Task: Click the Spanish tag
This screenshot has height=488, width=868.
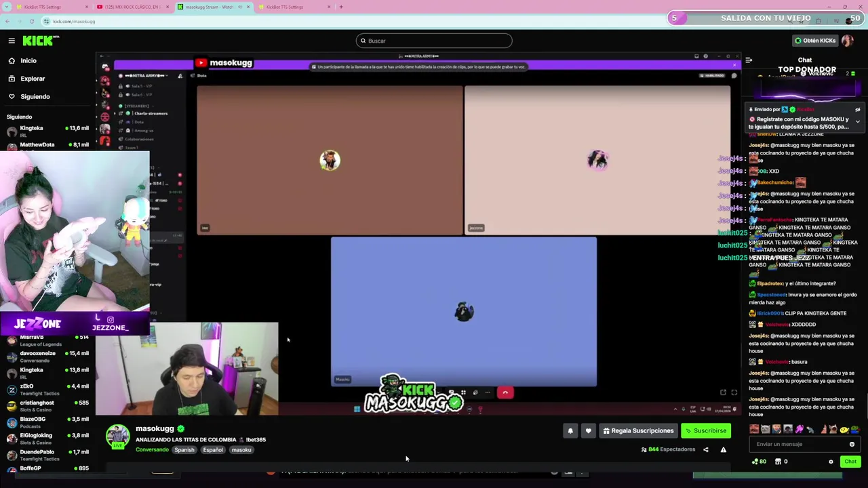Action: pyautogui.click(x=184, y=450)
